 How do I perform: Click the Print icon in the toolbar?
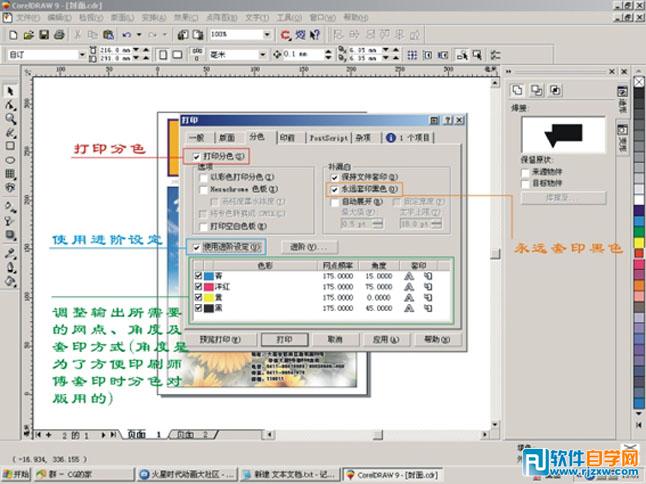(59, 35)
